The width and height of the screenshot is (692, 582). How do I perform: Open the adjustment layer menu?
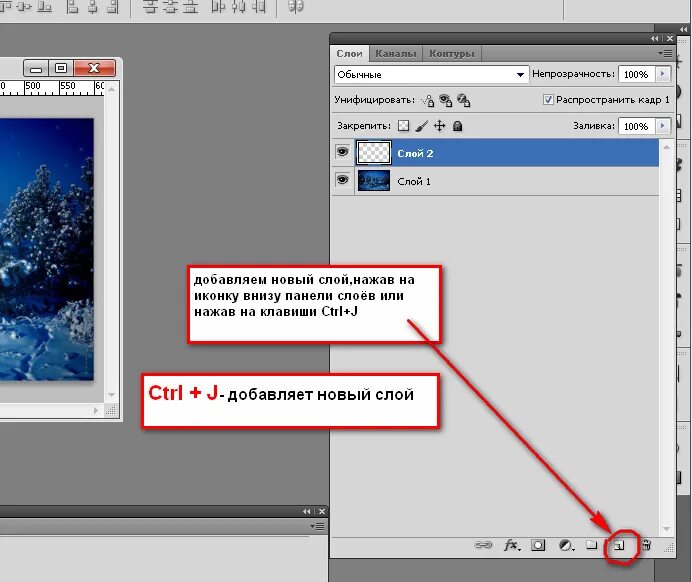point(566,545)
